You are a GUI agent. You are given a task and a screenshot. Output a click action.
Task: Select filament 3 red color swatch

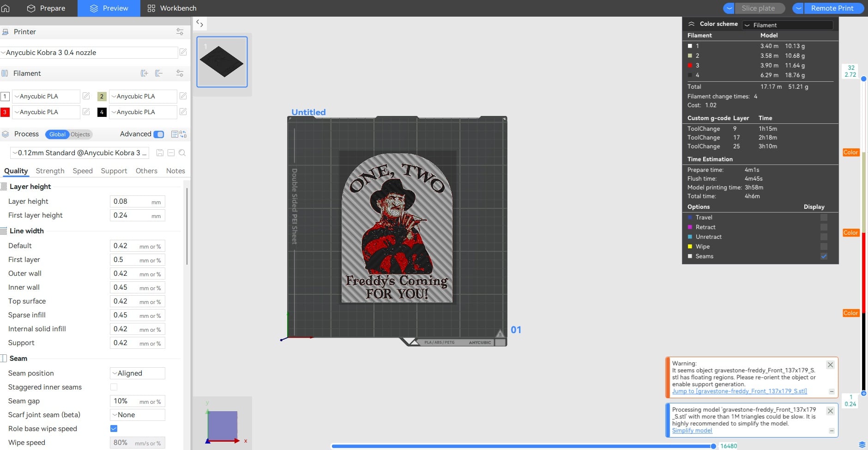pyautogui.click(x=5, y=112)
